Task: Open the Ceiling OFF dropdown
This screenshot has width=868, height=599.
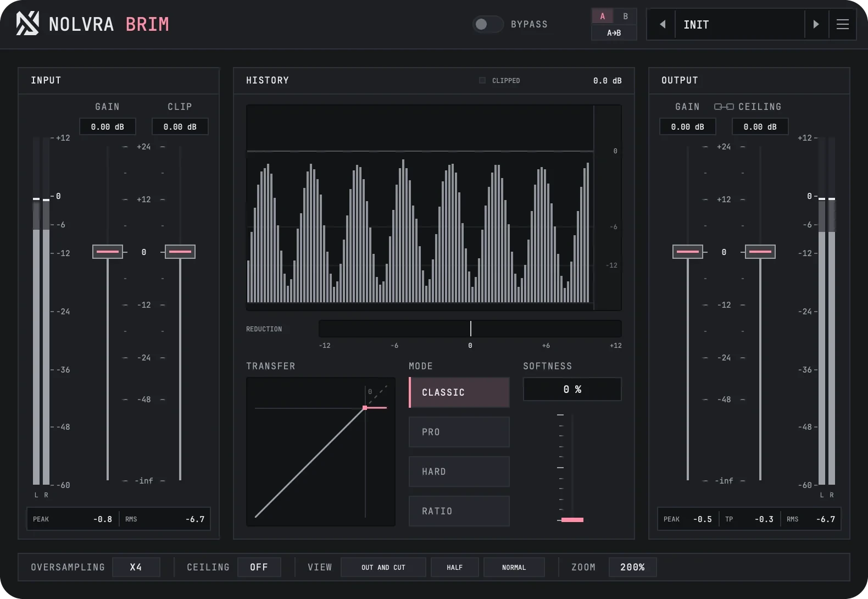Action: click(x=259, y=567)
